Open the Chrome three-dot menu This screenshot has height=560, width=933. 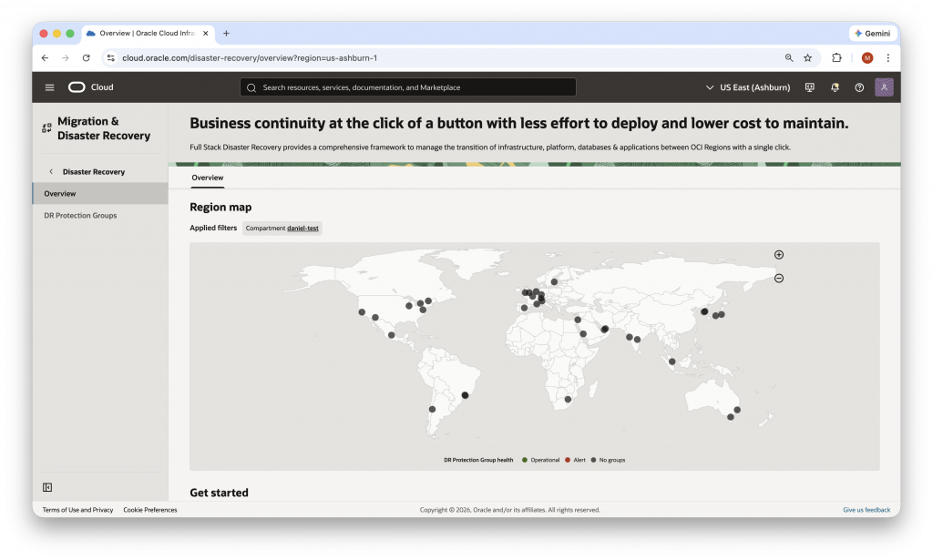tap(887, 57)
